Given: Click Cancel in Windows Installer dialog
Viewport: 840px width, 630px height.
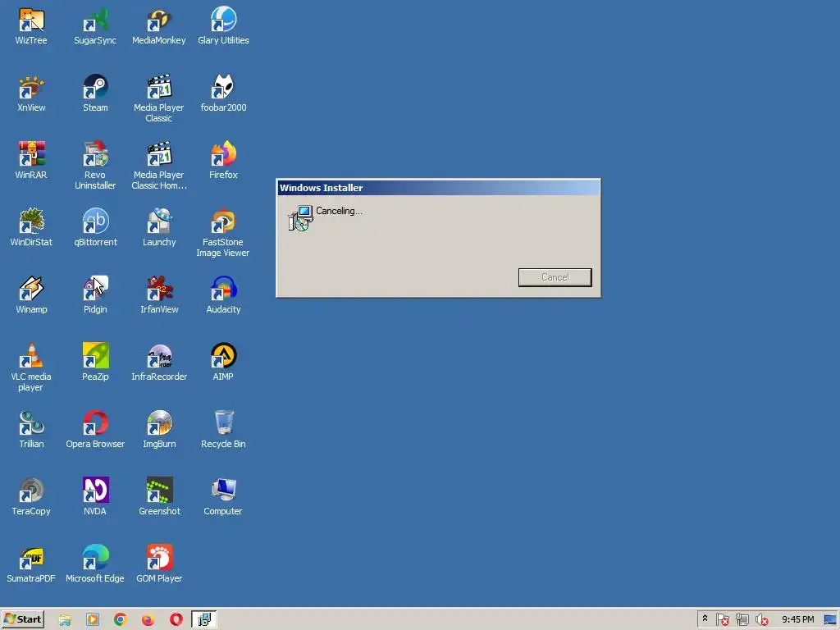Looking at the screenshot, I should (555, 277).
